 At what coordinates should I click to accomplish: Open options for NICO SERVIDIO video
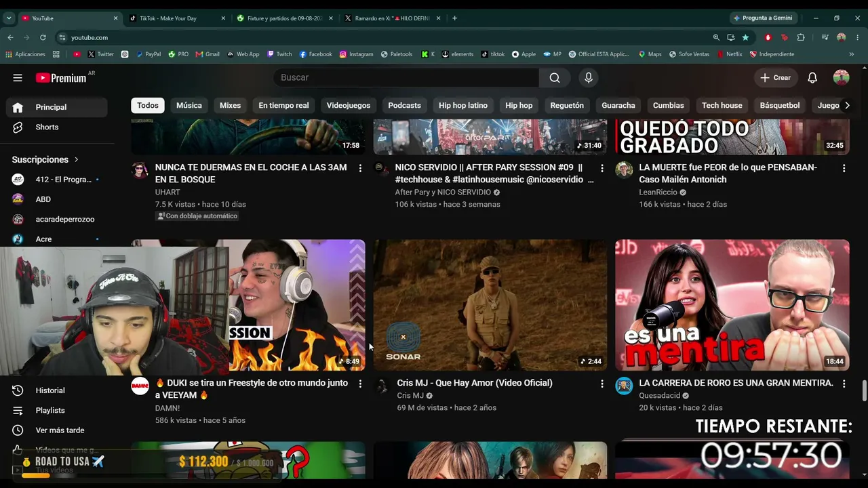tap(601, 168)
